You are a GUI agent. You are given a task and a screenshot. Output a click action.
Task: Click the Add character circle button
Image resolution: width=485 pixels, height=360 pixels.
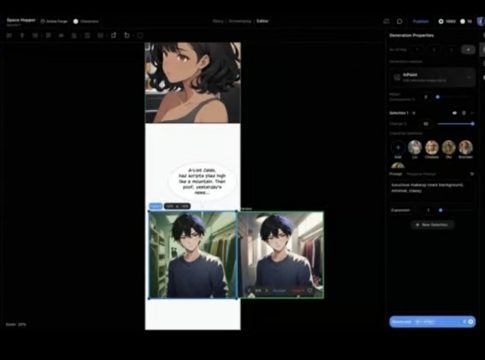(x=398, y=147)
